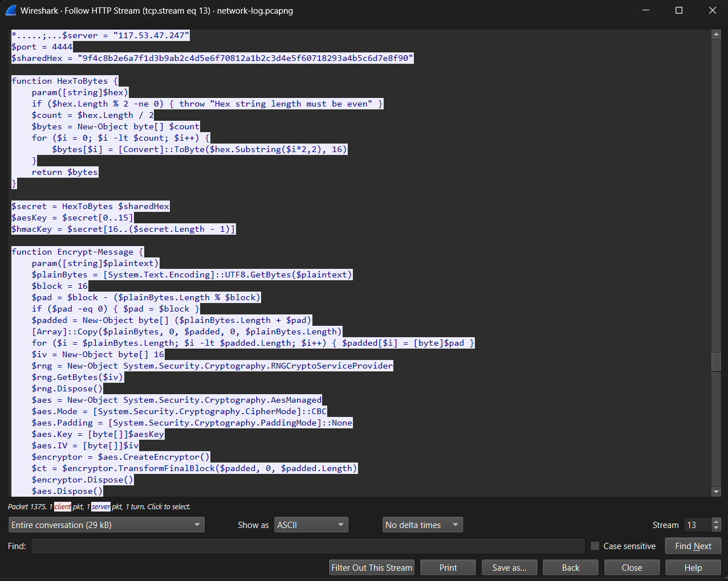The width and height of the screenshot is (728, 581).
Task: Decrement the Stream number spinner
Action: (717, 529)
